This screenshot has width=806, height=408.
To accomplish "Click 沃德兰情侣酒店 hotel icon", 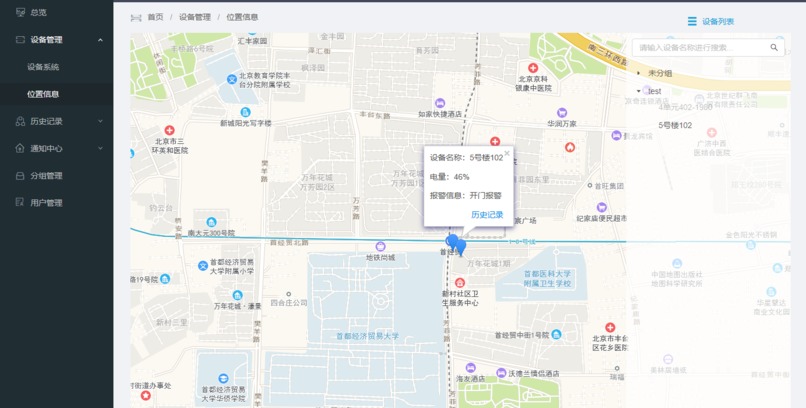I will (501, 373).
